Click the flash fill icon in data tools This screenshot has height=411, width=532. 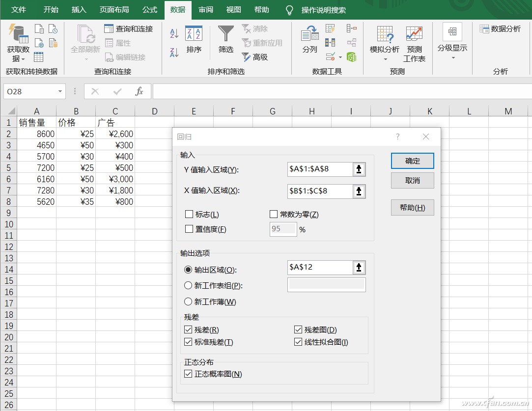[x=330, y=28]
